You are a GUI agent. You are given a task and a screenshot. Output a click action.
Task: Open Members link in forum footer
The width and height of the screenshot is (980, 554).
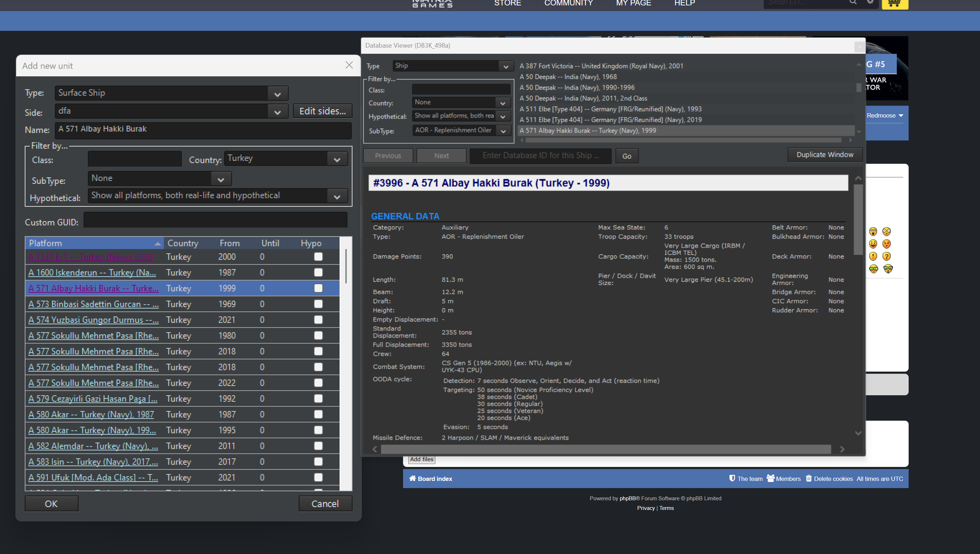tap(783, 479)
